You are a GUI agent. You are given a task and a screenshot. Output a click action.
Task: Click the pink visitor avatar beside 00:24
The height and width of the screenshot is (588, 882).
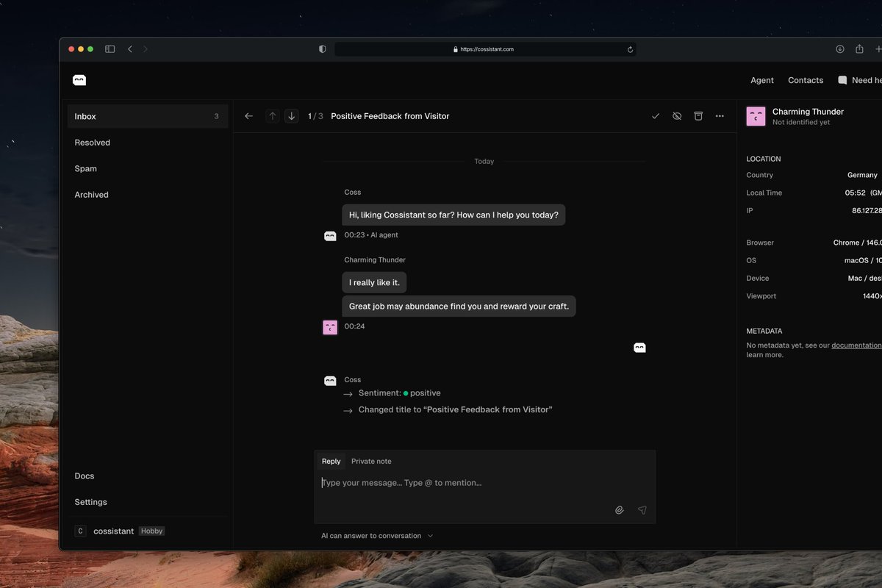click(330, 327)
